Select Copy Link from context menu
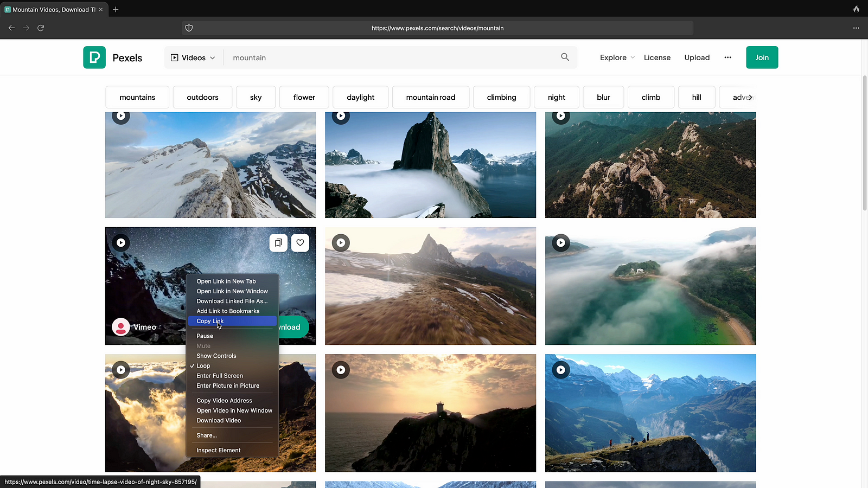868x488 pixels. (210, 321)
